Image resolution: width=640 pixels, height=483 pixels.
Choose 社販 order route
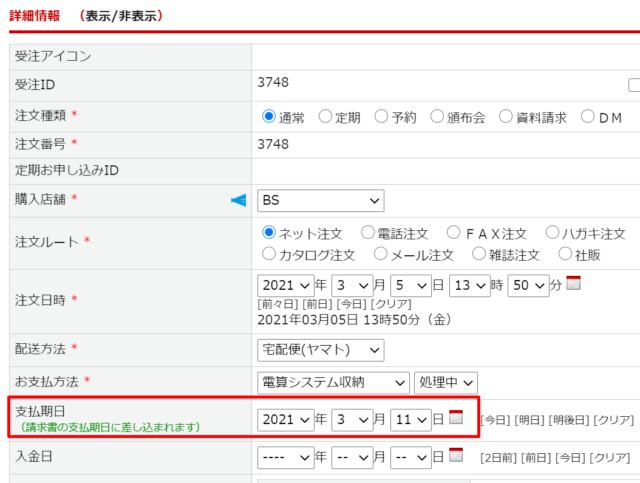[565, 254]
